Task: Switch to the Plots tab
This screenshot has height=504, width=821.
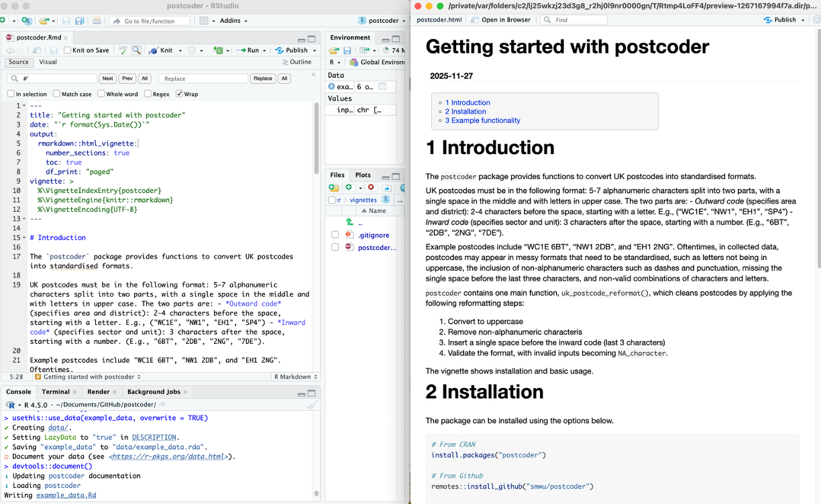Action: point(363,175)
